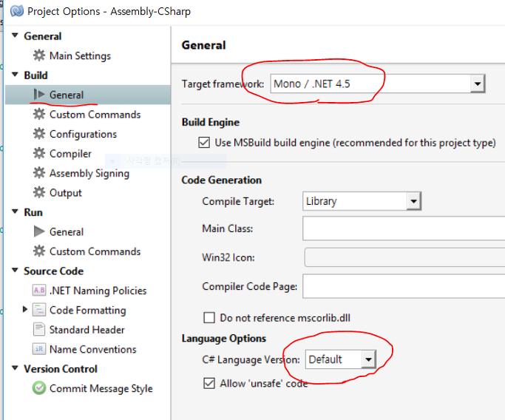
Task: Click the Run General play icon
Action: (x=39, y=231)
